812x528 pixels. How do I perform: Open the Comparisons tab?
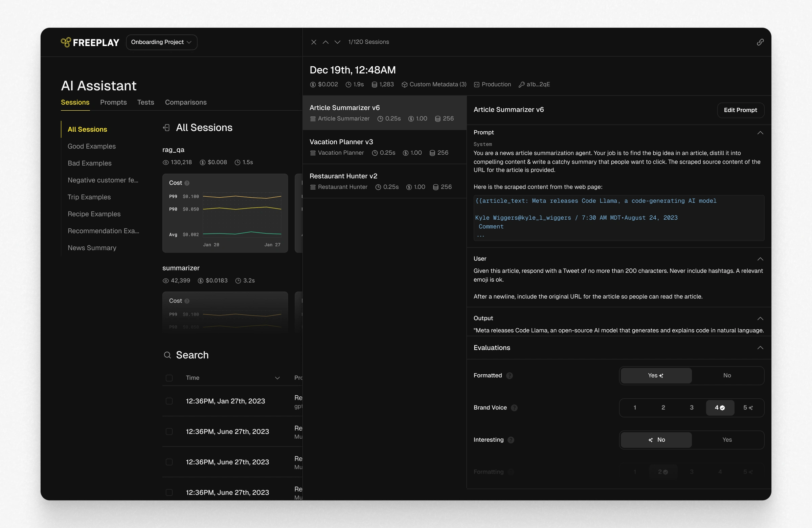pos(186,103)
